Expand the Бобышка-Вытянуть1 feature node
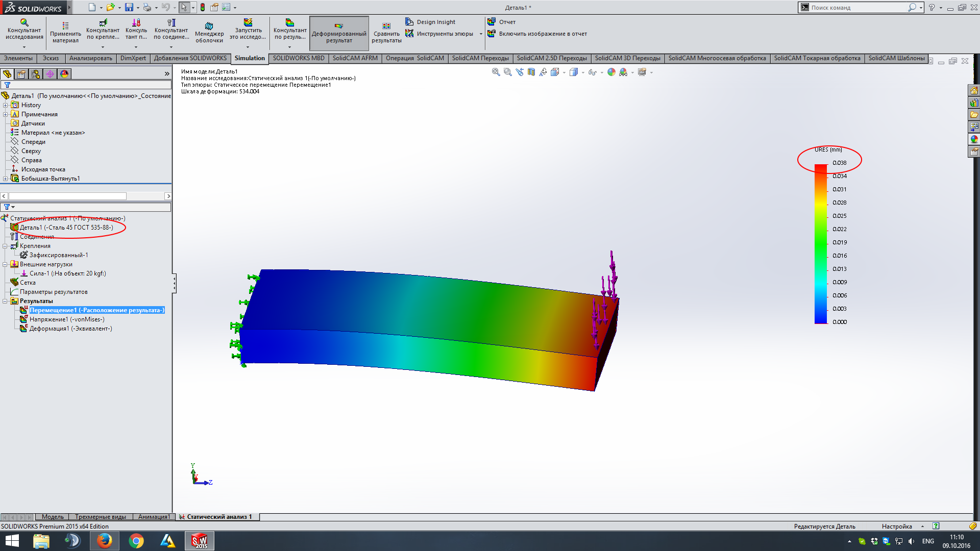This screenshot has width=980, height=551. coord(5,179)
